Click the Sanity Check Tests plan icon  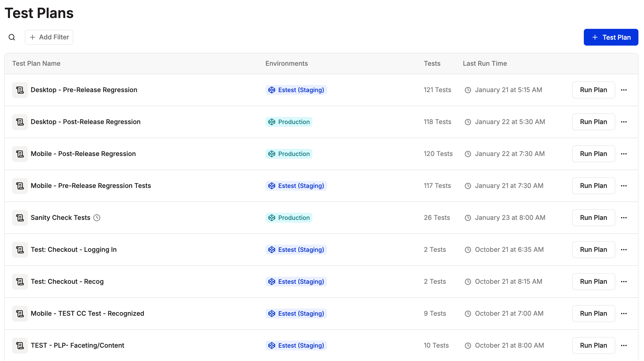click(x=20, y=218)
